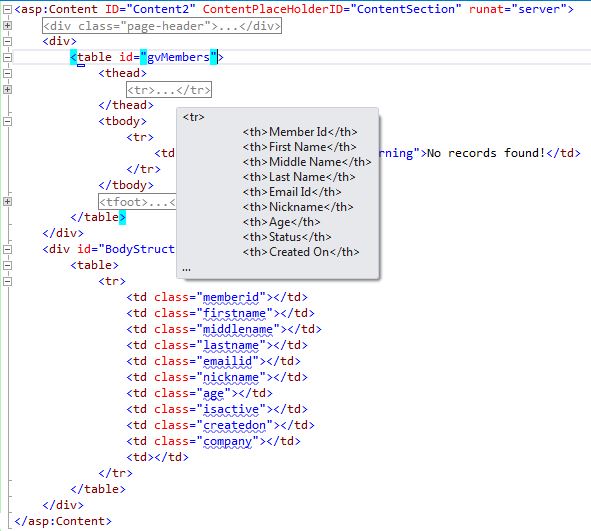
Task: Click the highlighted closing </table> tag
Action: [98, 217]
